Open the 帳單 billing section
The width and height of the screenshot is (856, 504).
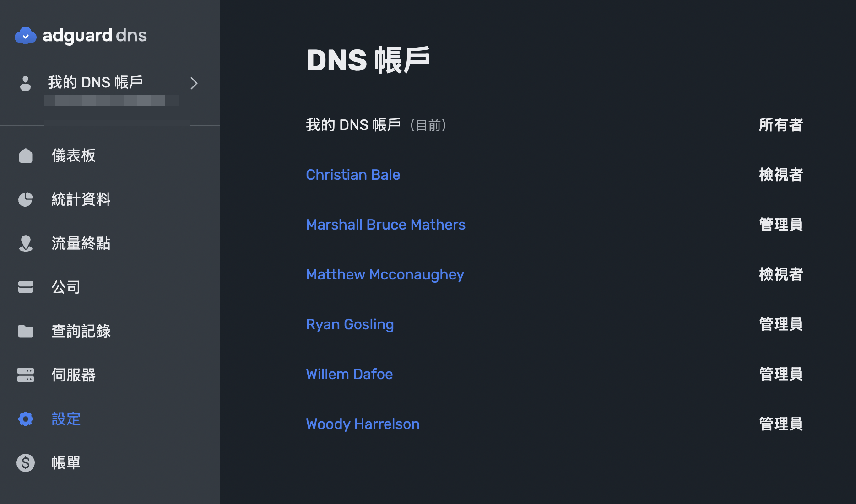click(65, 462)
